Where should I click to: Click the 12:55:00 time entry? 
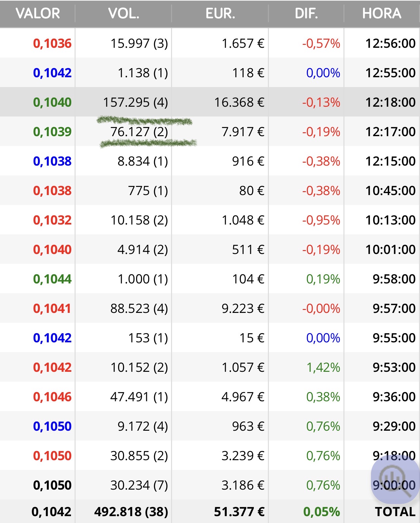[390, 73]
